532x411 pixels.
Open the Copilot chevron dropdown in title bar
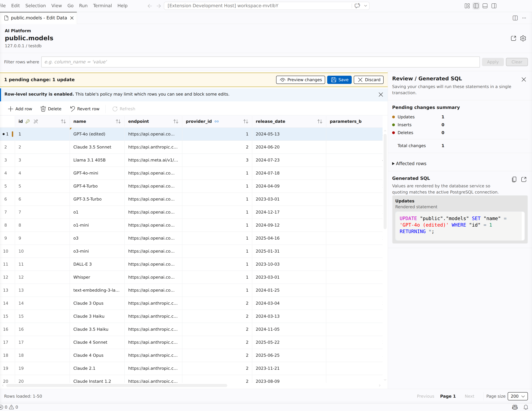365,6
